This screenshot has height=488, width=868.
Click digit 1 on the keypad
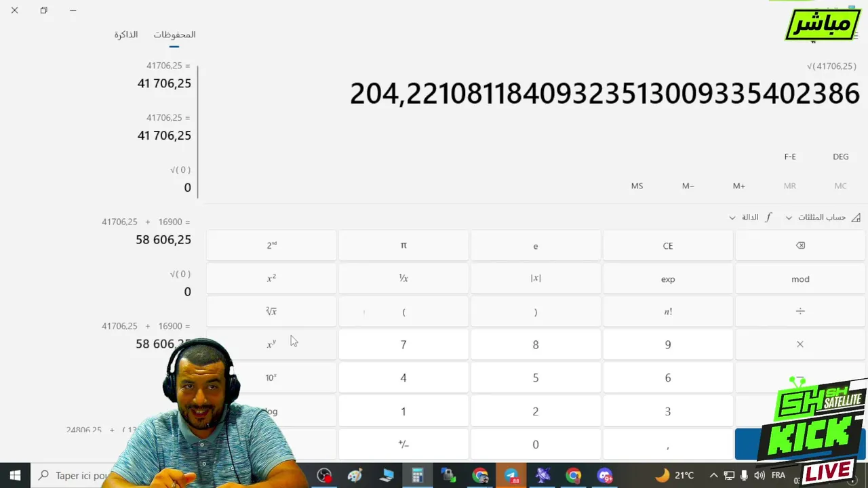403,411
